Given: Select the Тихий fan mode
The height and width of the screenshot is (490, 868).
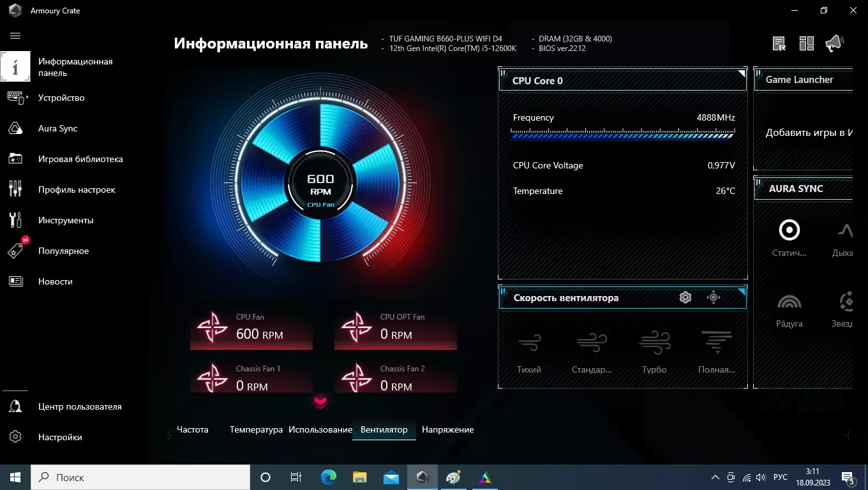Looking at the screenshot, I should click(529, 352).
